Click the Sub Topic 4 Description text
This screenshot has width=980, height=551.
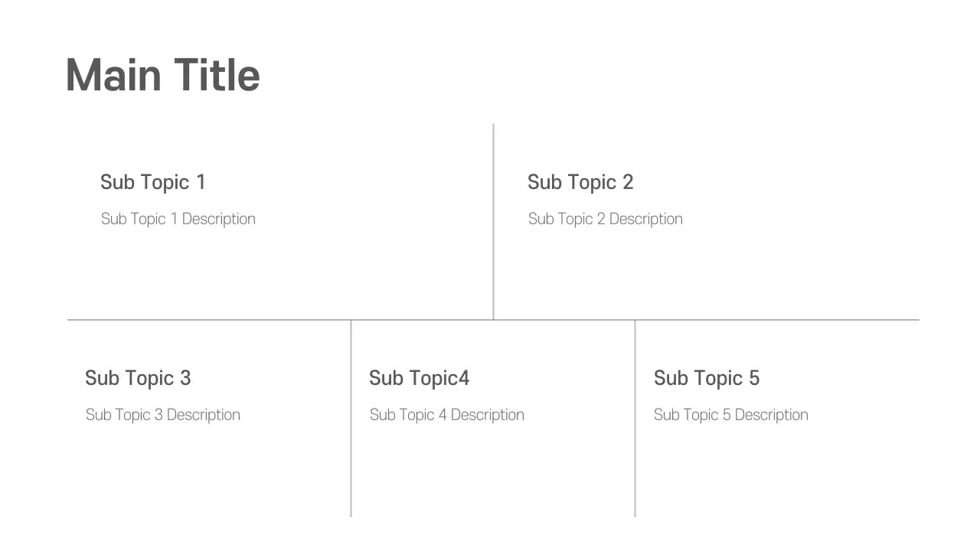click(x=447, y=415)
